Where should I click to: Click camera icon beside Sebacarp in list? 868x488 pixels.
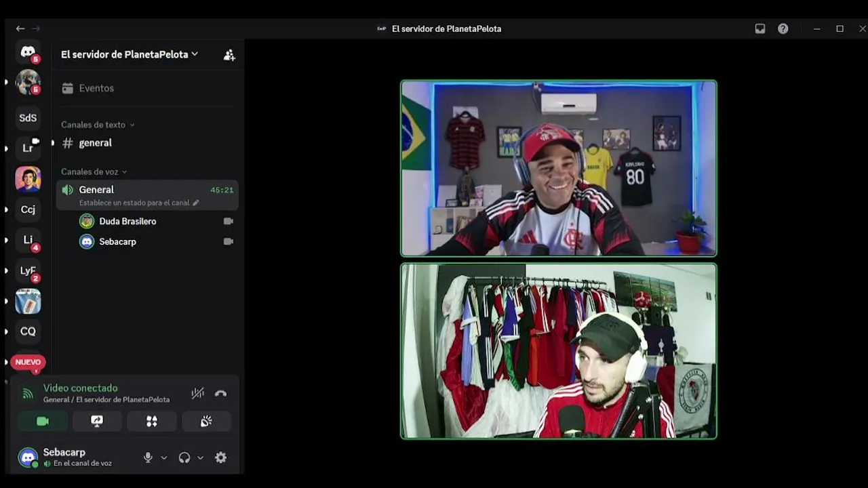coord(229,241)
